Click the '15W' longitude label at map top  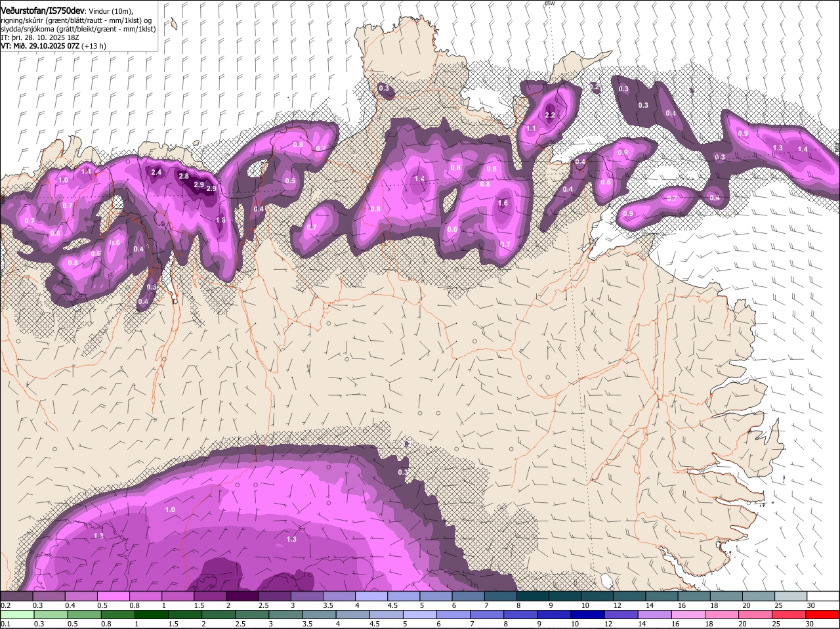[549, 3]
